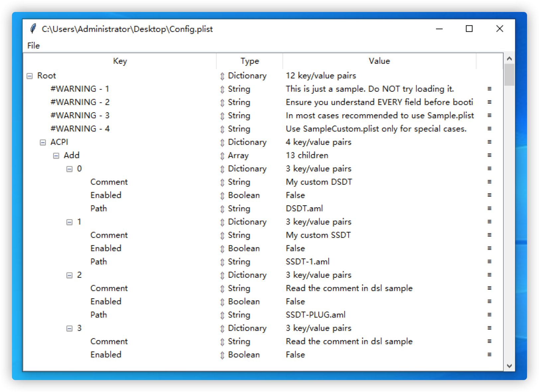Change type of #WARNING - 4 row

222,129
